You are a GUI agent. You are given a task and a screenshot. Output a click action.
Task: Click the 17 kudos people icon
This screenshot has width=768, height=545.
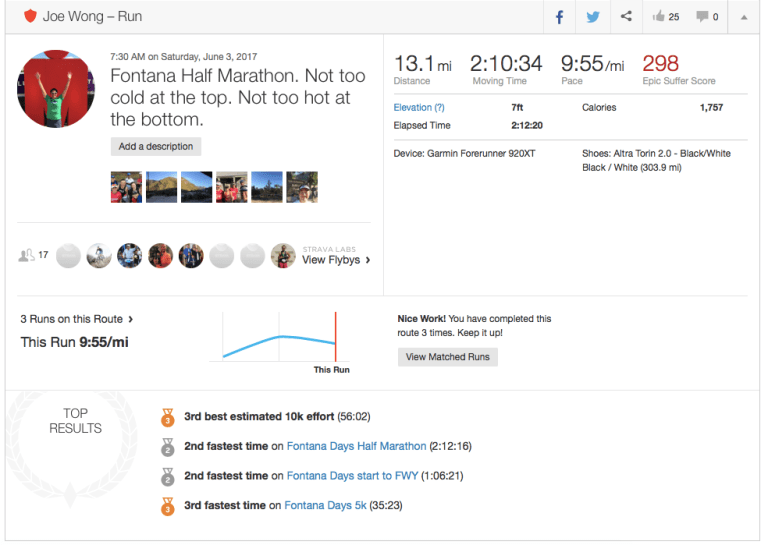click(x=34, y=256)
